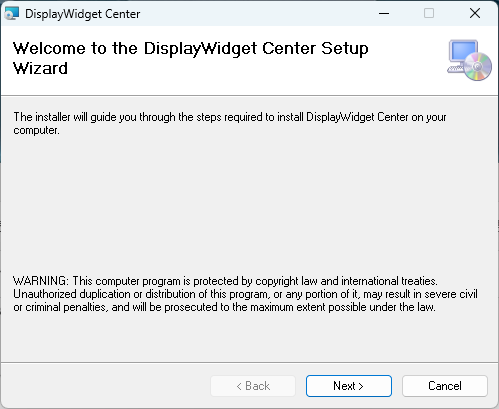The width and height of the screenshot is (499, 409).
Task: Click the word WARNING: in the copyright notice
Action: (41, 281)
